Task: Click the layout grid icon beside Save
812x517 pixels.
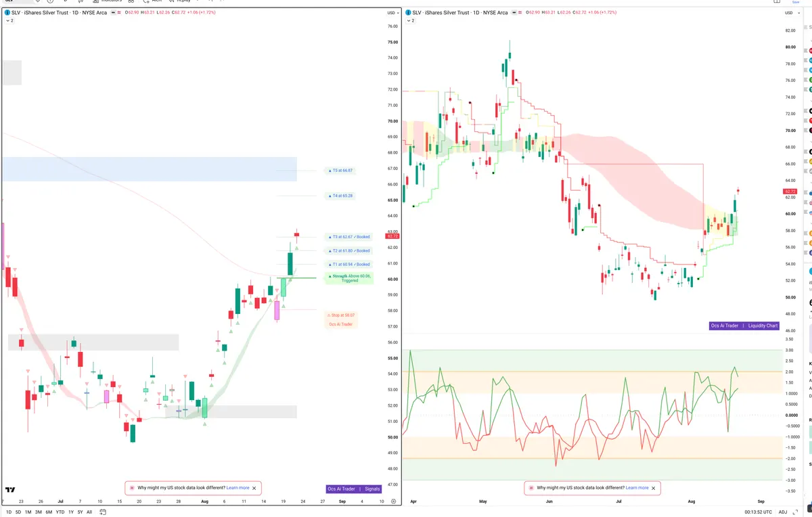Action: [x=775, y=2]
